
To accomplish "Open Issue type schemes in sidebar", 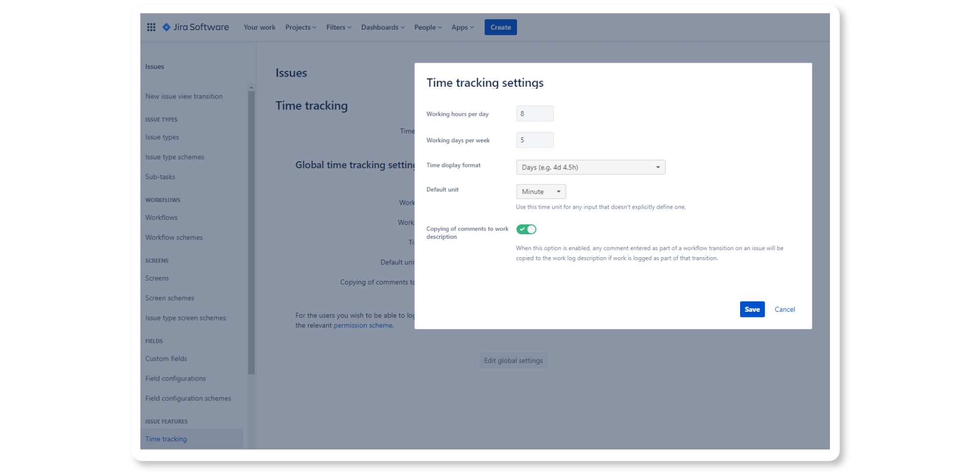I will click(175, 157).
